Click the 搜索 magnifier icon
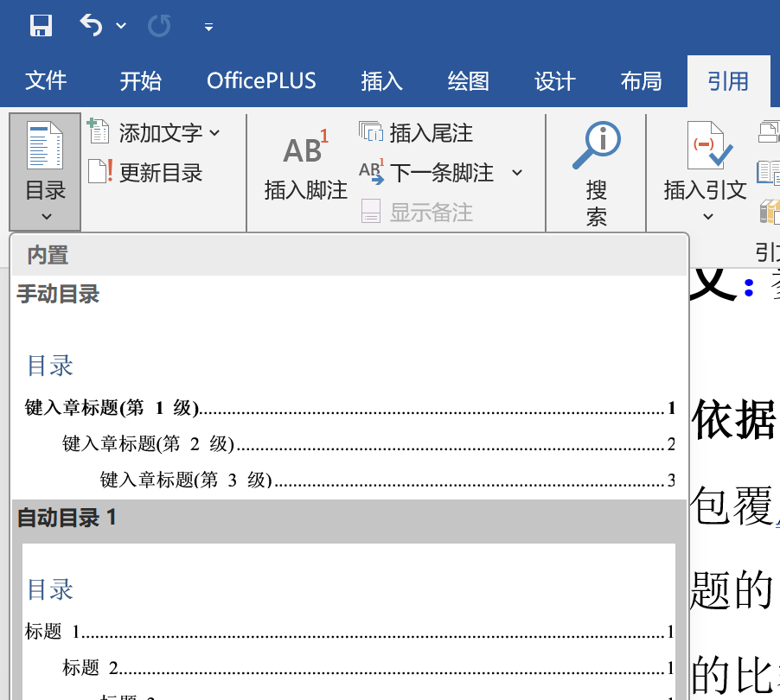780x700 pixels. [596, 145]
